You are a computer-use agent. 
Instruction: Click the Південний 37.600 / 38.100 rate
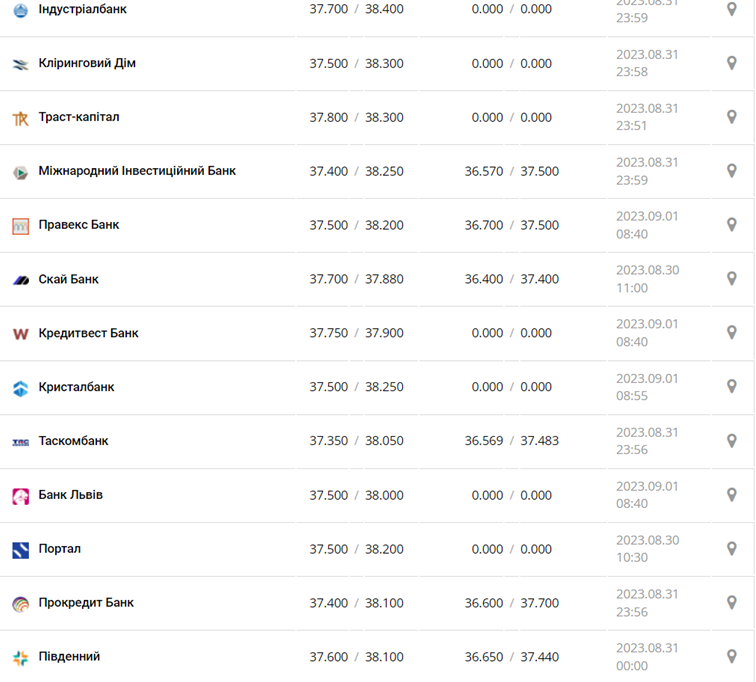(356, 657)
